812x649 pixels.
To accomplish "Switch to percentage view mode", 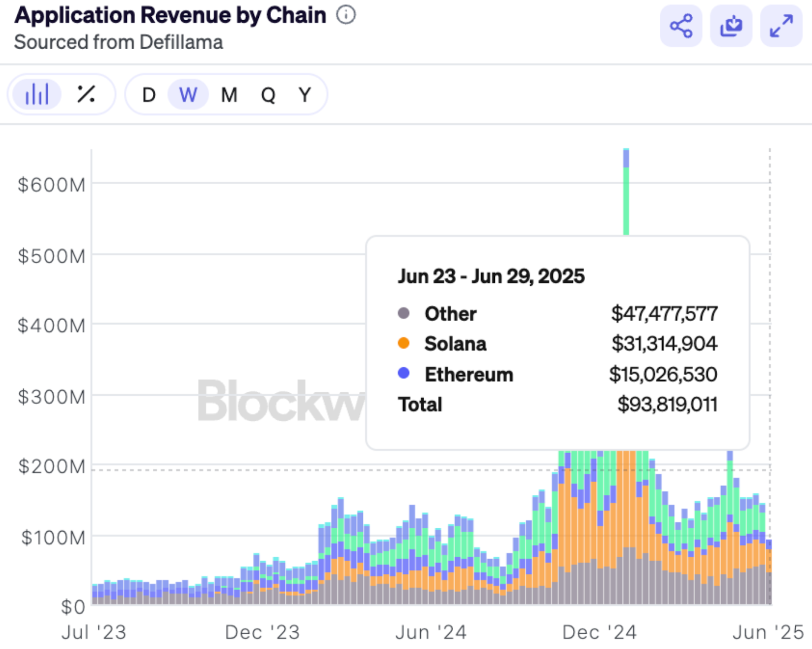I will coord(86,94).
